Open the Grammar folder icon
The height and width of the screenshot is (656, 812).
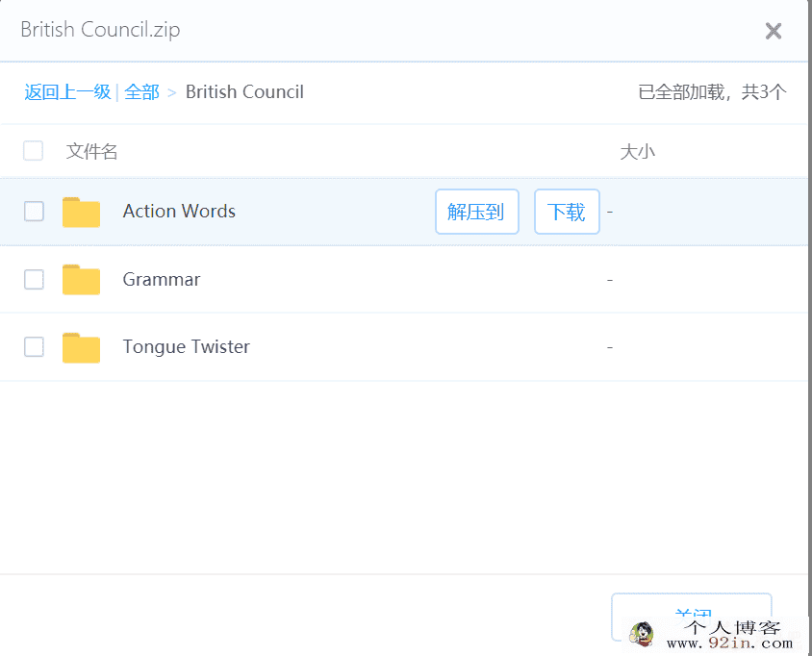point(82,280)
